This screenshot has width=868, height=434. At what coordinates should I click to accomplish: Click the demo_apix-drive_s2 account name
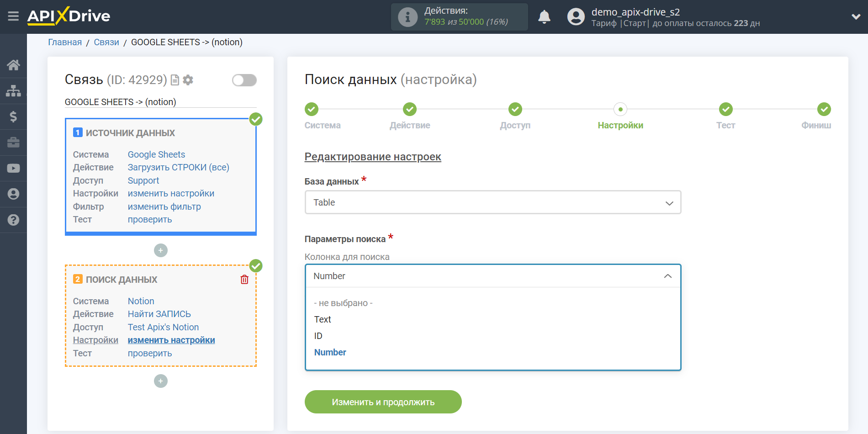pyautogui.click(x=635, y=12)
